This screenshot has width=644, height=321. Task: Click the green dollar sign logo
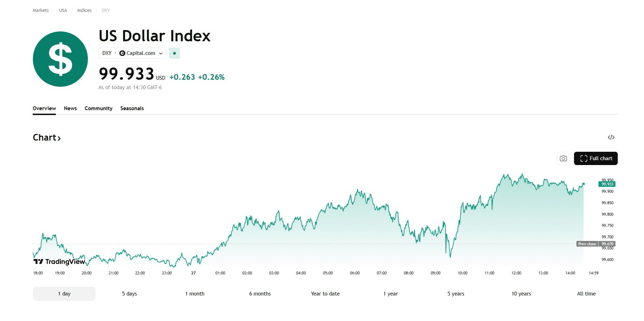(60, 59)
